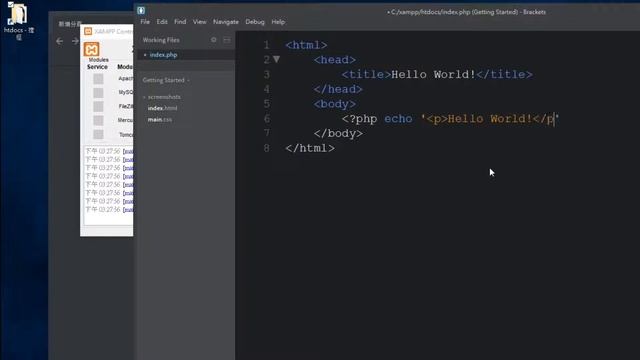The height and width of the screenshot is (360, 640).
Task: Click the MySQL module label in XAMPP
Action: click(126, 92)
